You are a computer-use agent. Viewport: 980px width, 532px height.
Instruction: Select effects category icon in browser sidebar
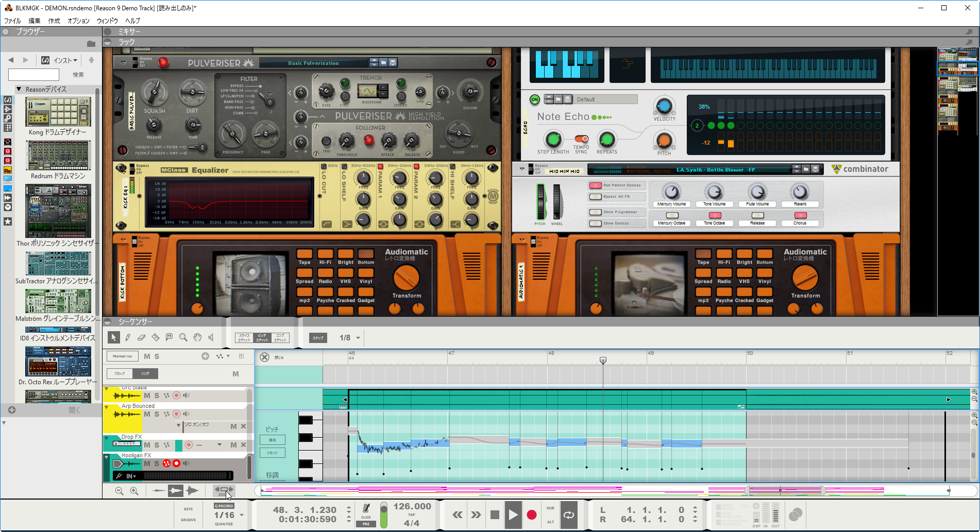coord(8,109)
